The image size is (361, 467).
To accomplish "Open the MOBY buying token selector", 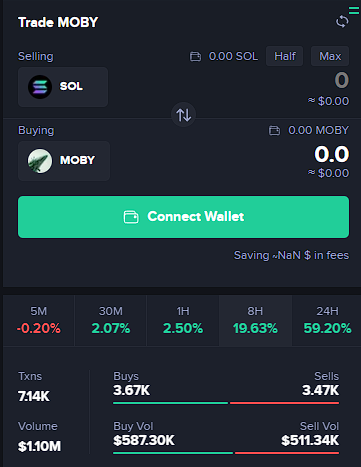I will click(64, 161).
